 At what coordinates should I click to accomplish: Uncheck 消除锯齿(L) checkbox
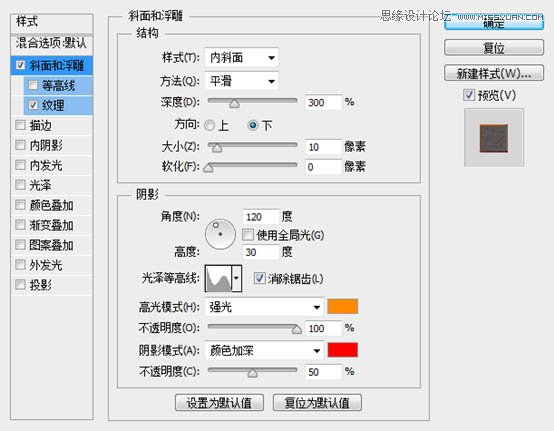coord(259,278)
